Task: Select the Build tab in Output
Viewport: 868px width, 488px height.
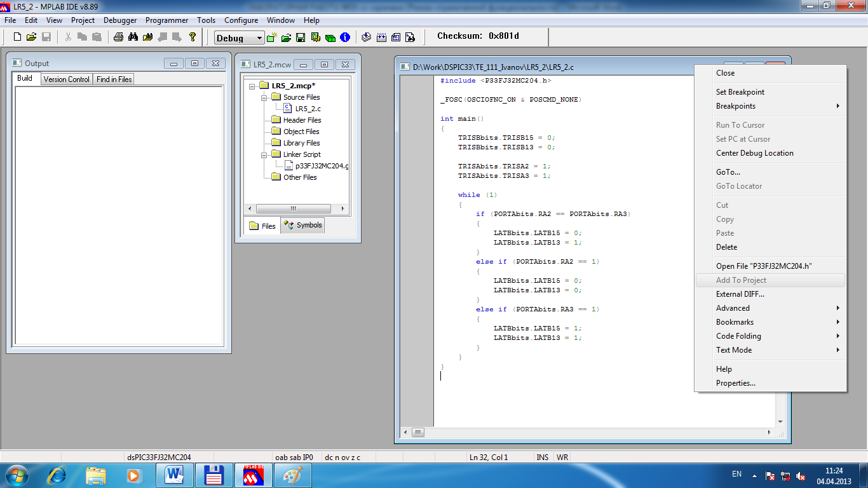Action: [25, 79]
